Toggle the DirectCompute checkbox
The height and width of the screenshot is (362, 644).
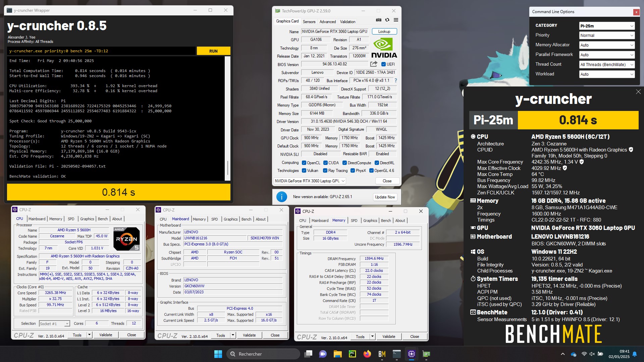click(344, 163)
